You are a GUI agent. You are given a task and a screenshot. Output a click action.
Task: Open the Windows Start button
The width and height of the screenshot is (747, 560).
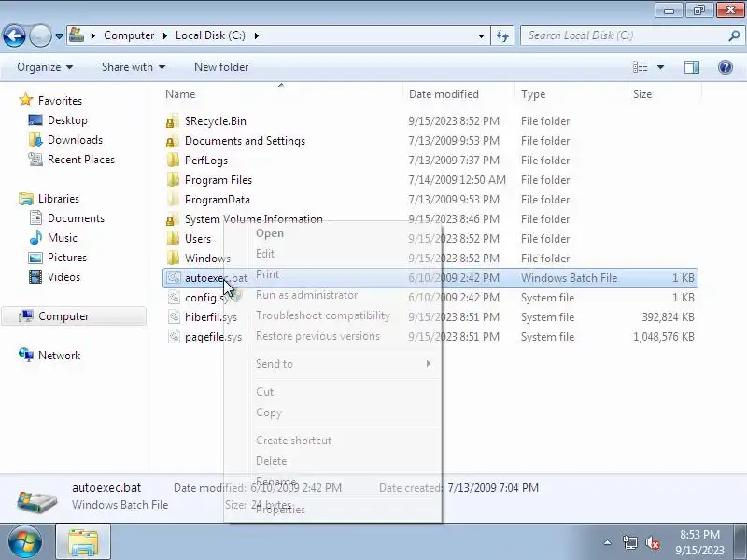tap(24, 542)
